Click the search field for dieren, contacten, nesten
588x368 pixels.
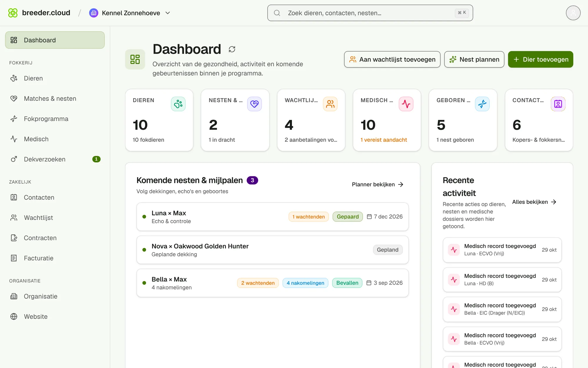click(x=370, y=13)
